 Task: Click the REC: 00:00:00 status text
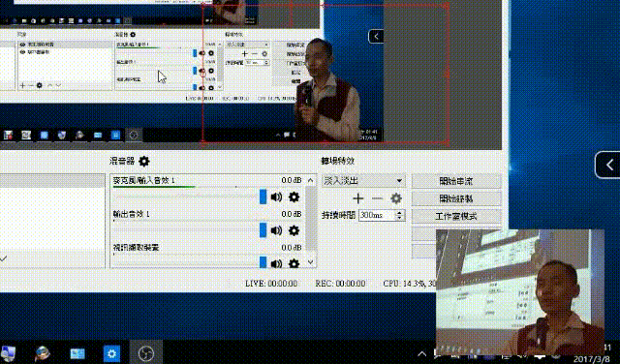(x=340, y=284)
